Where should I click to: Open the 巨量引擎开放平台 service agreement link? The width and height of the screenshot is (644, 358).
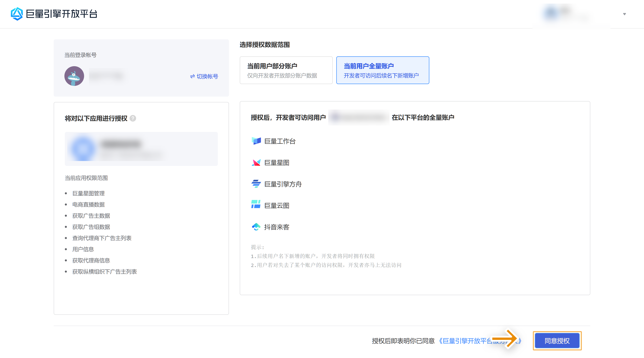pos(465,341)
